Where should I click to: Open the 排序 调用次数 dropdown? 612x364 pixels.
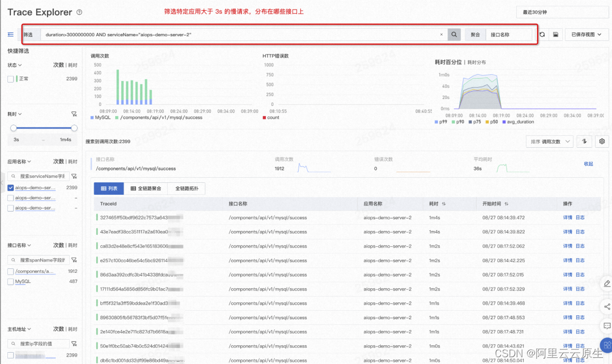tap(550, 142)
